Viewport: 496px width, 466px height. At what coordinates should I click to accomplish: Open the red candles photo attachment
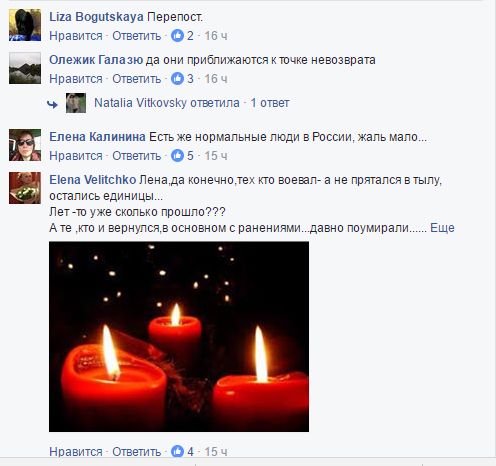pos(179,337)
